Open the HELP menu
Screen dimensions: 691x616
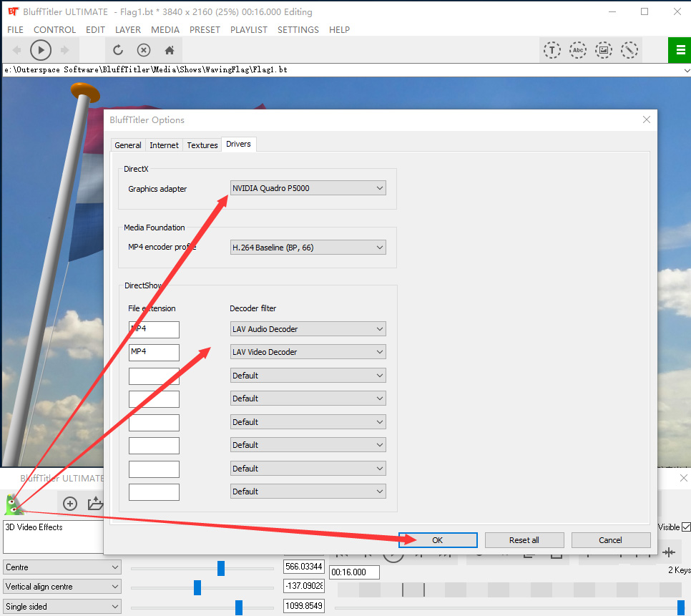(339, 29)
